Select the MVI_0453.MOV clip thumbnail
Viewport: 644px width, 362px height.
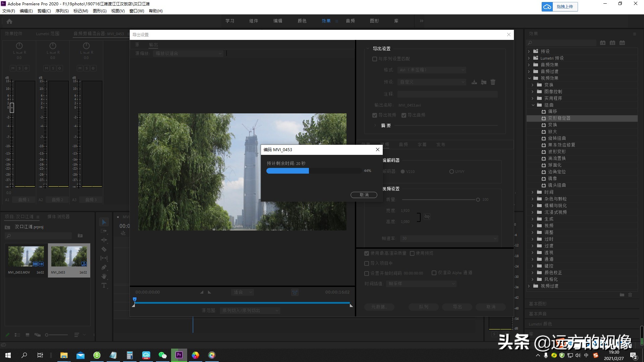click(26, 256)
